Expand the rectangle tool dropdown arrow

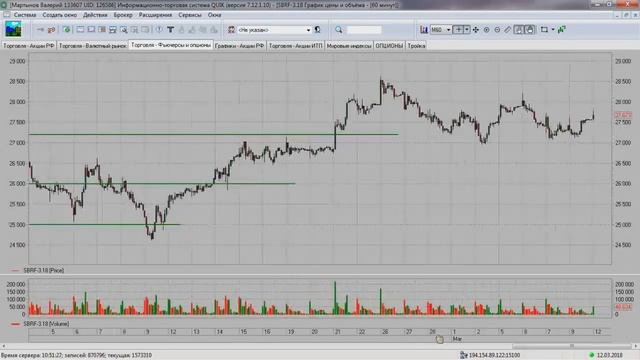tap(553, 30)
